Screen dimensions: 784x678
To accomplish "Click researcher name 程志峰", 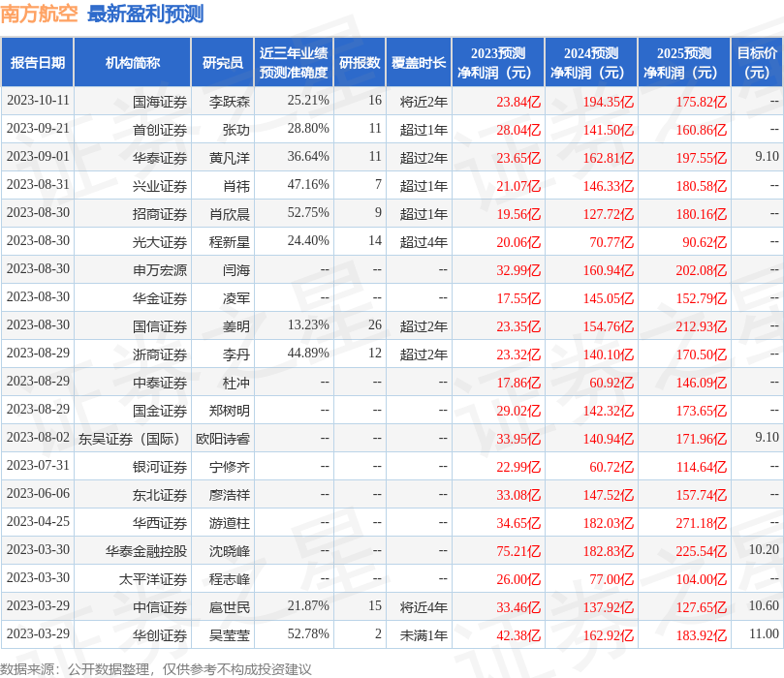I will [230, 579].
